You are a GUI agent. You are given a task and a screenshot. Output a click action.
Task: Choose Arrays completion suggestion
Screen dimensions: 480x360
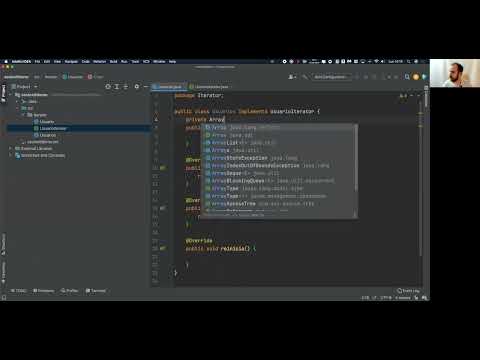[x=279, y=150]
